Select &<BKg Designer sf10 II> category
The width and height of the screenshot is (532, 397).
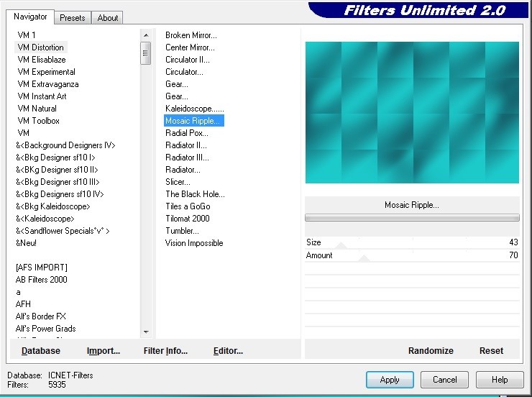coord(57,170)
